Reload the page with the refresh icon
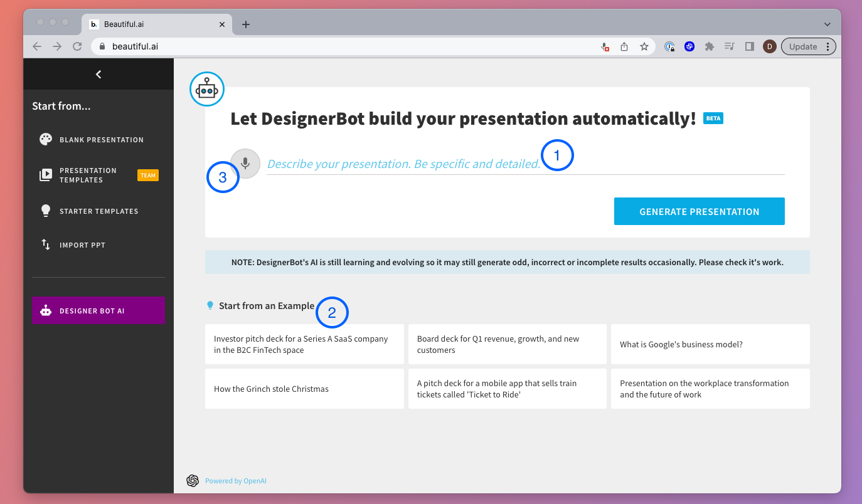The height and width of the screenshot is (504, 862). click(x=77, y=46)
